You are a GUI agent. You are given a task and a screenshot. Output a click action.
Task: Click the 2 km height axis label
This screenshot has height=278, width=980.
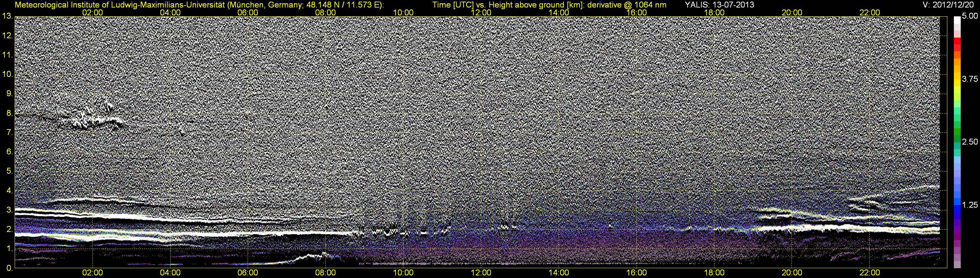[x=9, y=229]
